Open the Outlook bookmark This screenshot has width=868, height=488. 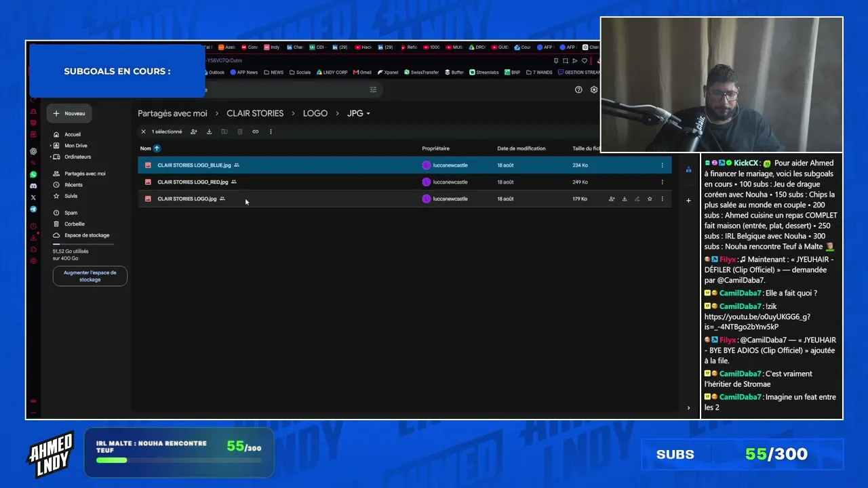tap(215, 73)
